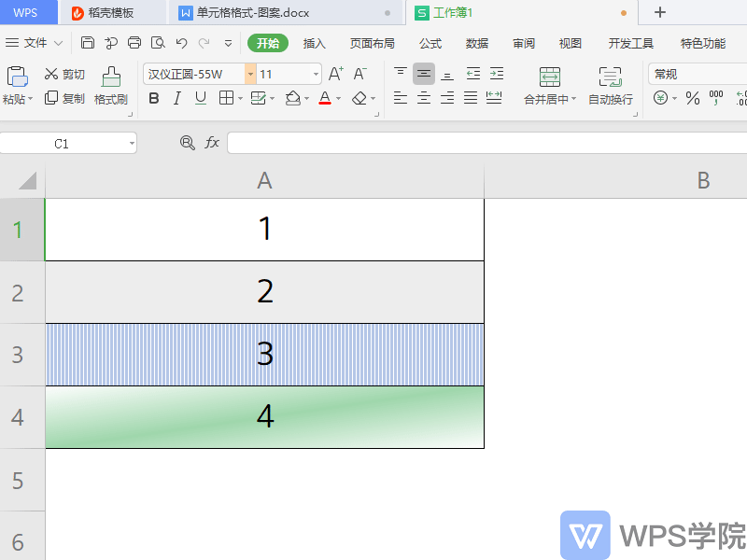
Task: Switch to the 视图 tab
Action: click(571, 43)
